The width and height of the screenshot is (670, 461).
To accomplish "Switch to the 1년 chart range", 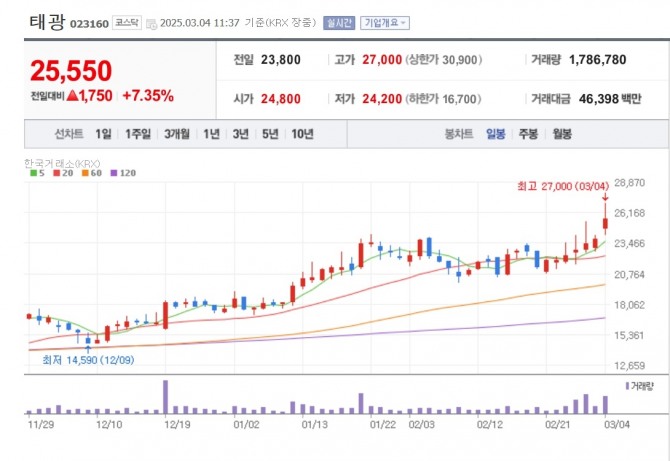I will click(x=211, y=134).
